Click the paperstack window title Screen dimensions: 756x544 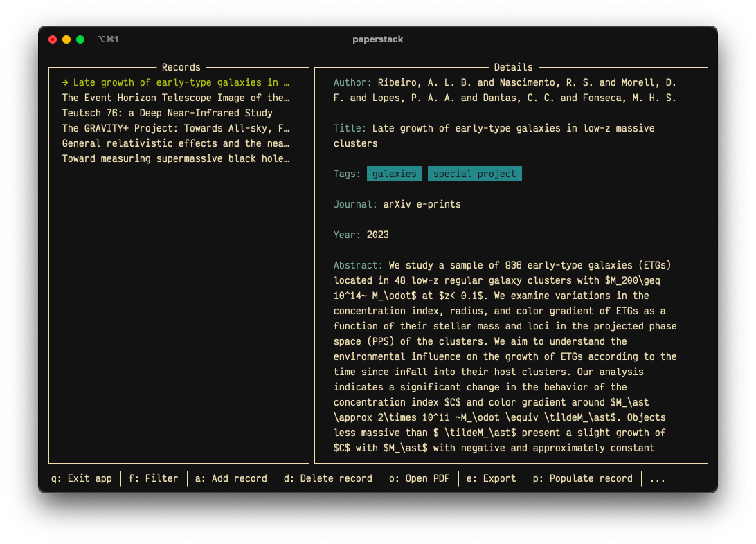tap(378, 39)
